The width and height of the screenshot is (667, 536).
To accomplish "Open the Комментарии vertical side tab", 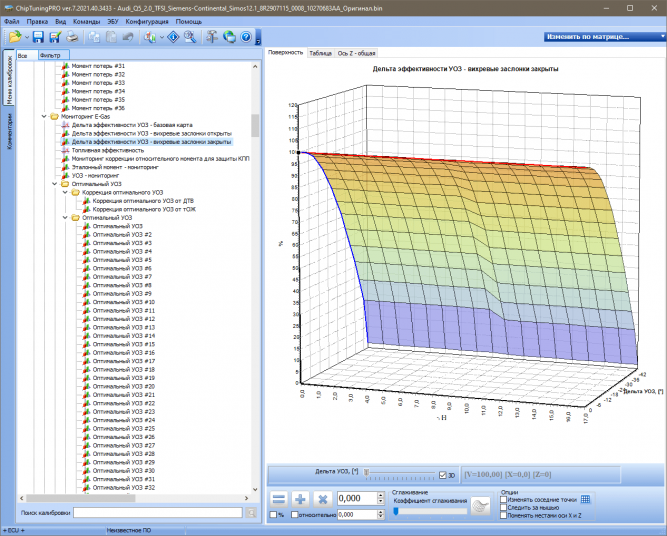I will pos(9,131).
